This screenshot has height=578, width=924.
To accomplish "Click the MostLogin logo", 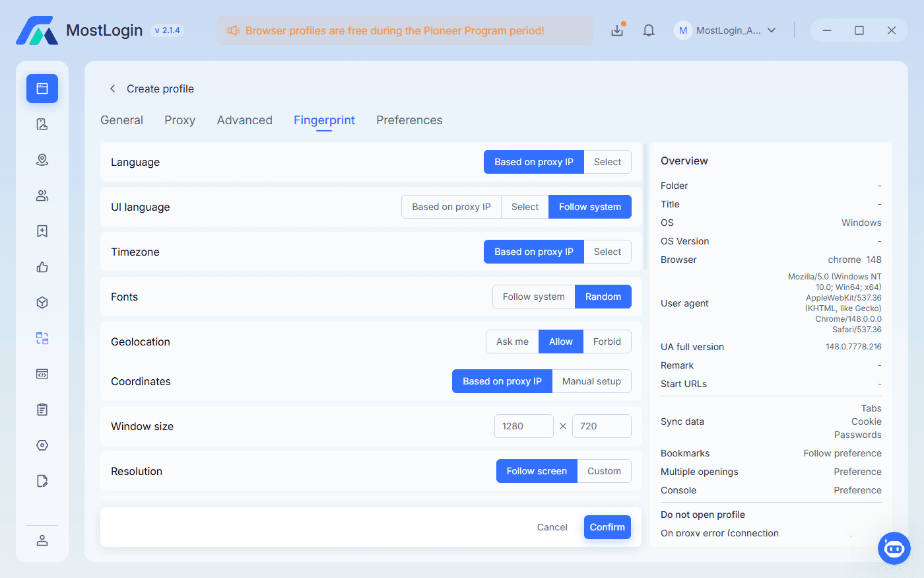I will point(37,30).
